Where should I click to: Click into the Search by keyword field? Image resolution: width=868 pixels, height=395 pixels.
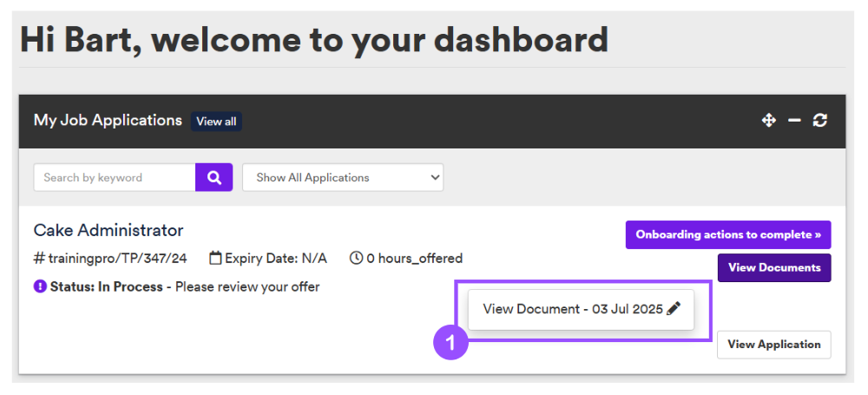(x=115, y=177)
